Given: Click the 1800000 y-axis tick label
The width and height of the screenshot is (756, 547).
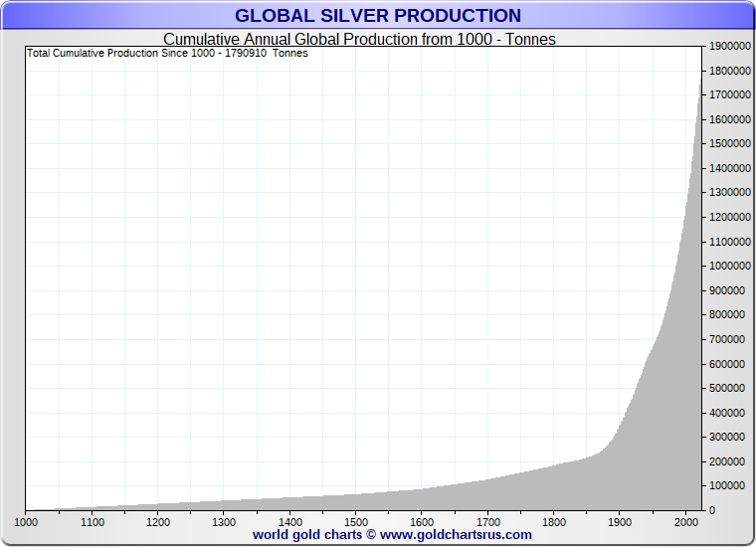Looking at the screenshot, I should (x=728, y=72).
